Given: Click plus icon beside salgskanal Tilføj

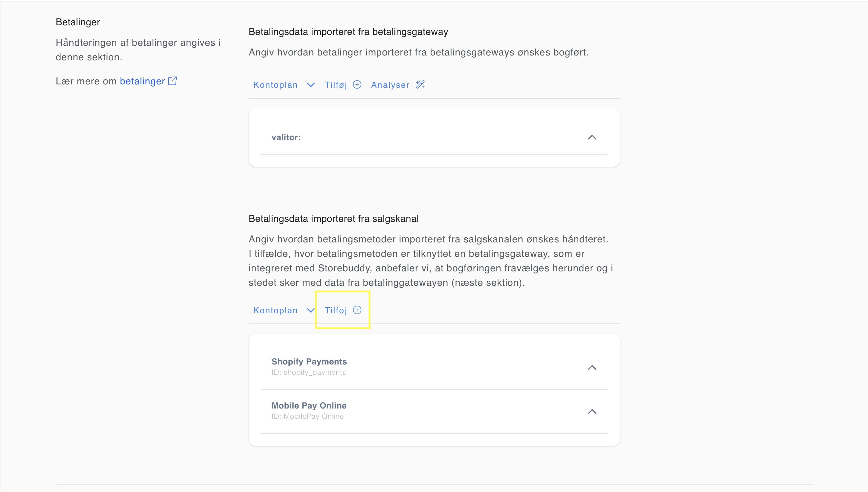Looking at the screenshot, I should [x=357, y=310].
